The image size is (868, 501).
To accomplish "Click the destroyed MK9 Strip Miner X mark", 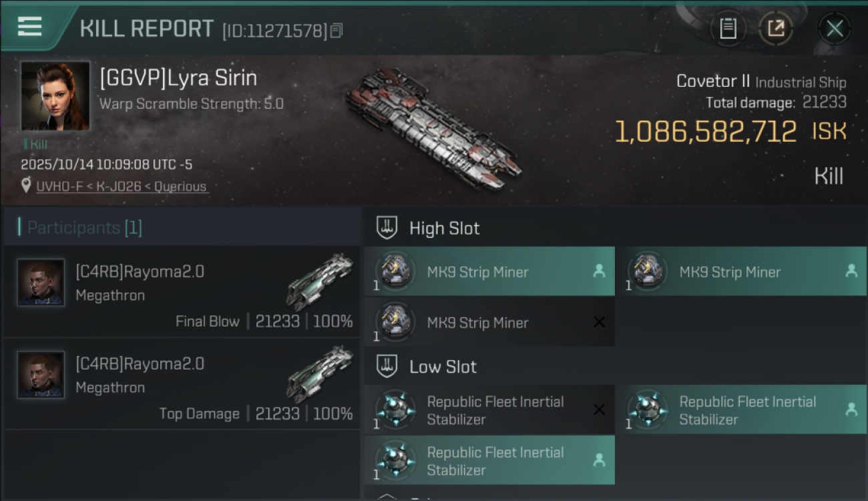I will (599, 322).
